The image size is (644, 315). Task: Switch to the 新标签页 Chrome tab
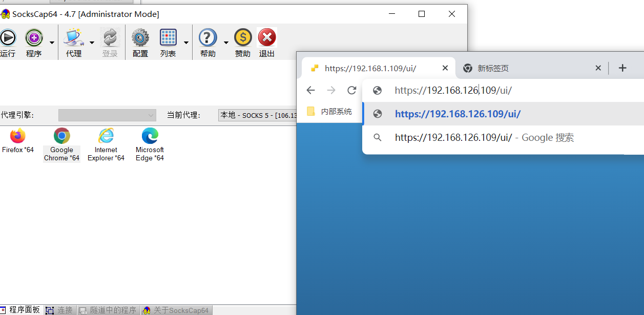[528, 68]
